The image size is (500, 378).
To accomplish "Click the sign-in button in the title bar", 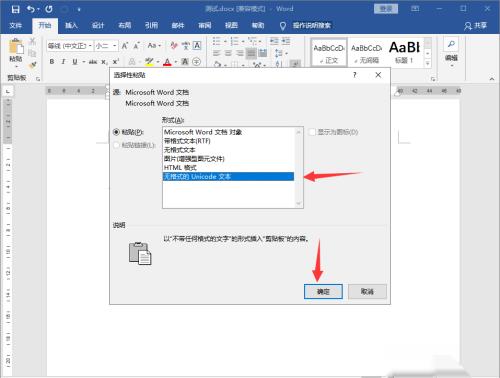I will point(386,9).
